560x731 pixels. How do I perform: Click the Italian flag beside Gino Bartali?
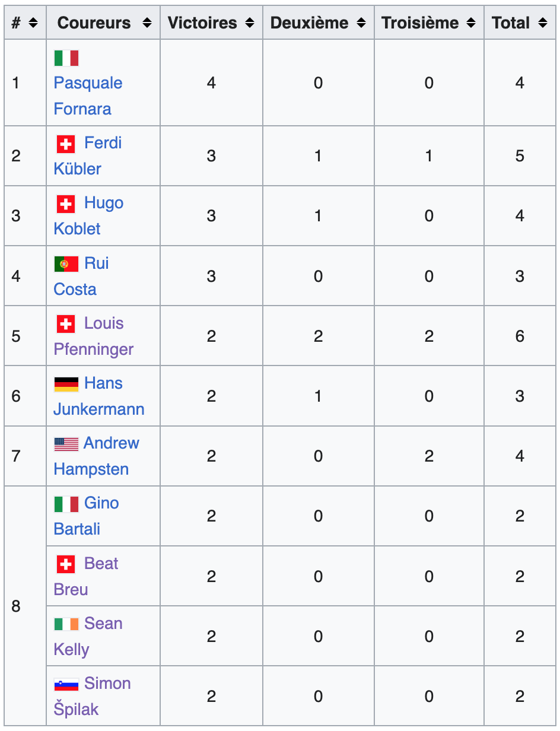click(66, 504)
